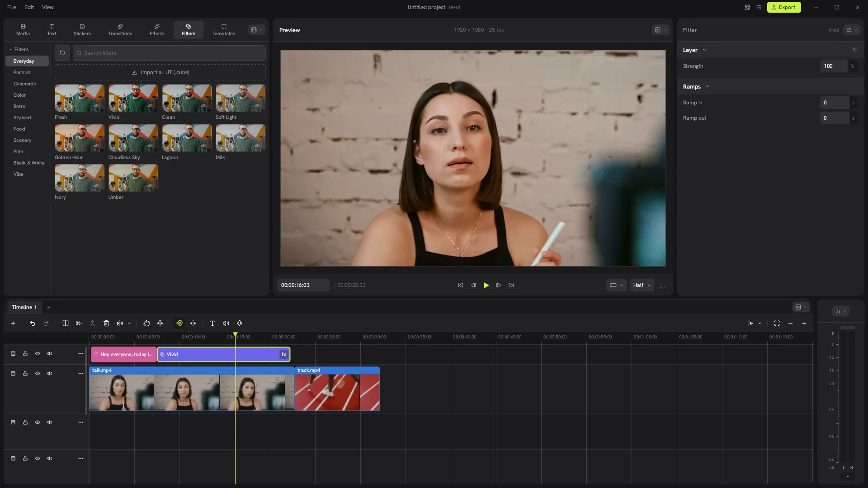Screen dimensions: 868x488
Task: Skip to the start of the preview
Action: [x=461, y=286]
